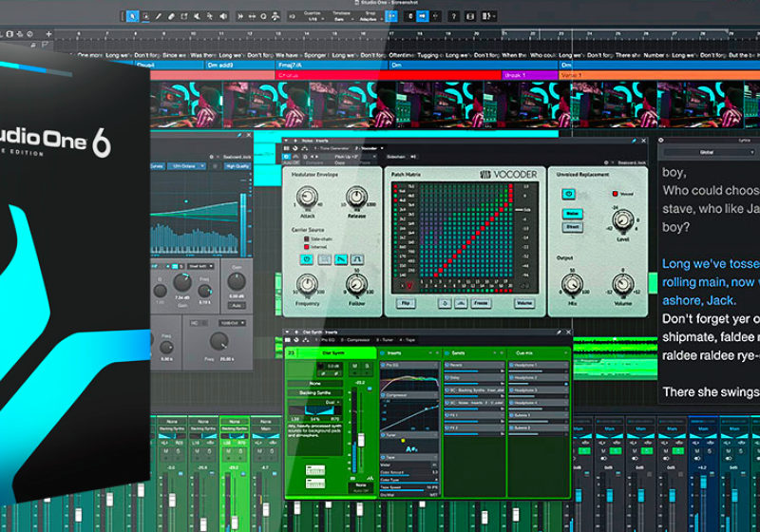Click the Bend tool icon
760x532 pixels.
coord(210,16)
